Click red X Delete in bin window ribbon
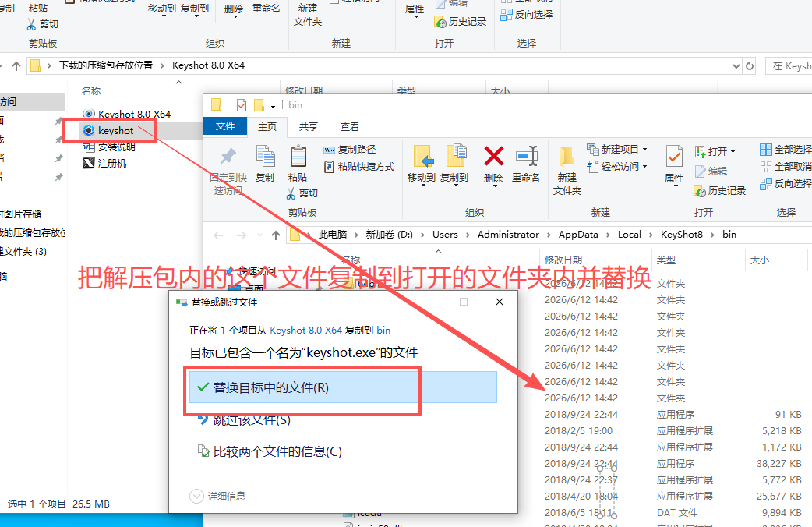The width and height of the screenshot is (812, 527). click(493, 164)
